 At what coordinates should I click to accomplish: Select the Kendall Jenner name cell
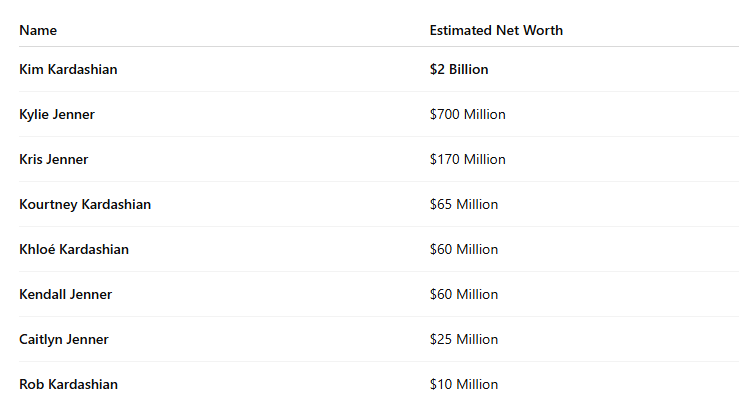(65, 295)
